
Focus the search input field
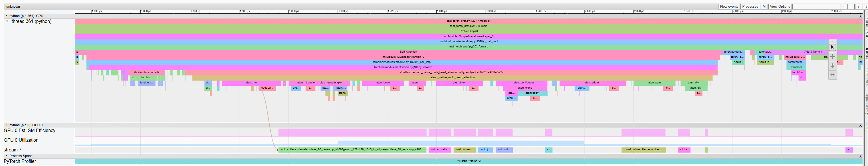pos(816,6)
